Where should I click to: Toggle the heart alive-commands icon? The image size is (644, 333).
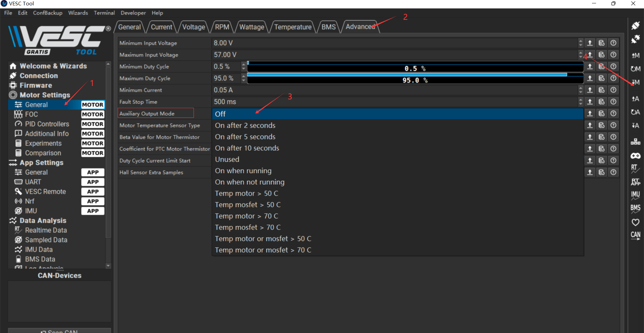click(x=635, y=222)
